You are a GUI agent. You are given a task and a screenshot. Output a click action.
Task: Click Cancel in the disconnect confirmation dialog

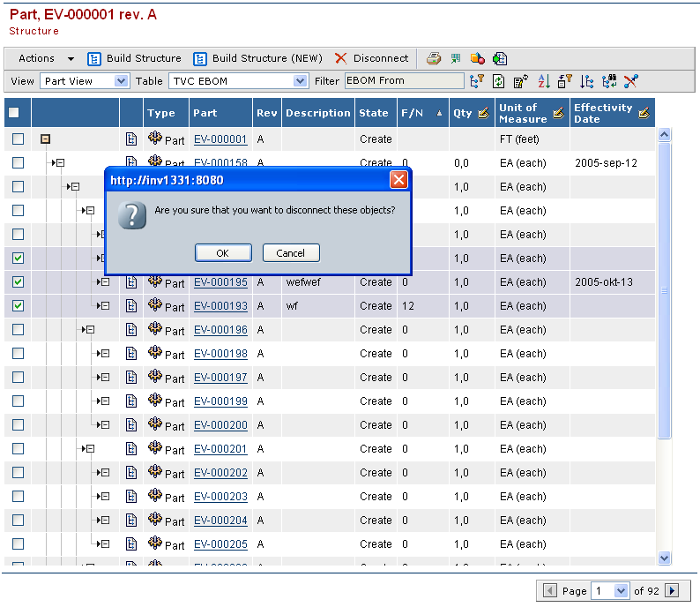(x=291, y=253)
